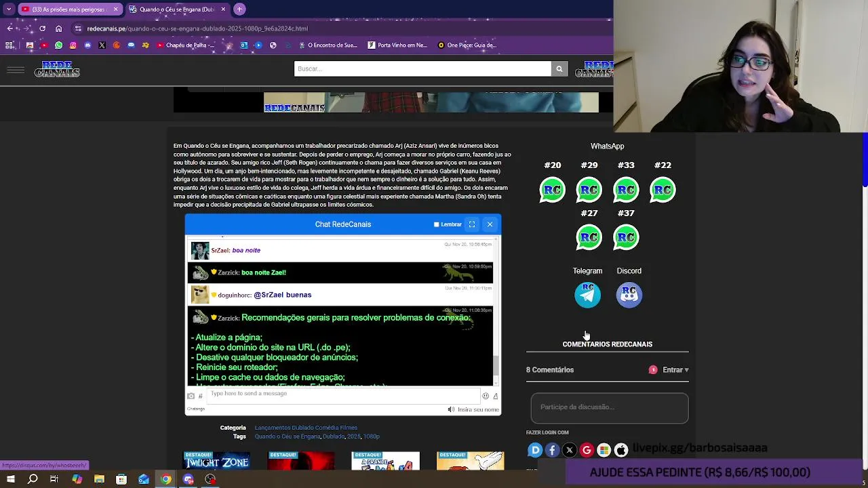Open the RedeCanais Telegram channel icon
This screenshot has width=868, height=488.
tap(587, 295)
